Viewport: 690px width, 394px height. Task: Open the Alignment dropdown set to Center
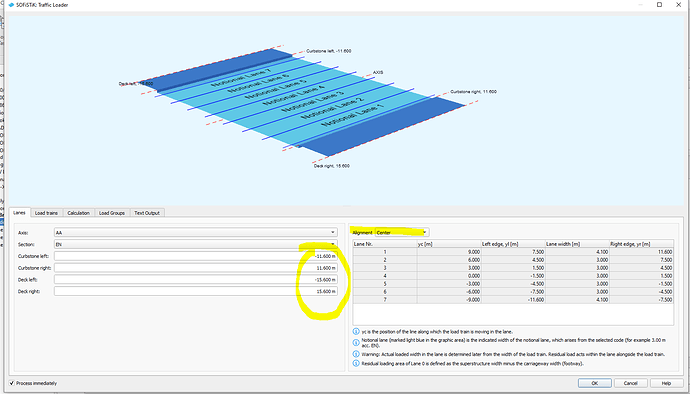point(401,232)
